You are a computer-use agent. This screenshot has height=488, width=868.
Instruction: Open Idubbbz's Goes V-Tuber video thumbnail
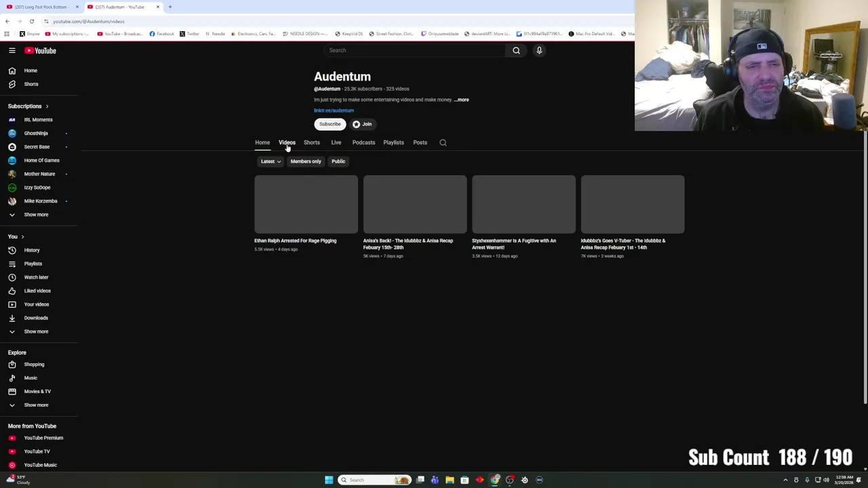coord(633,204)
